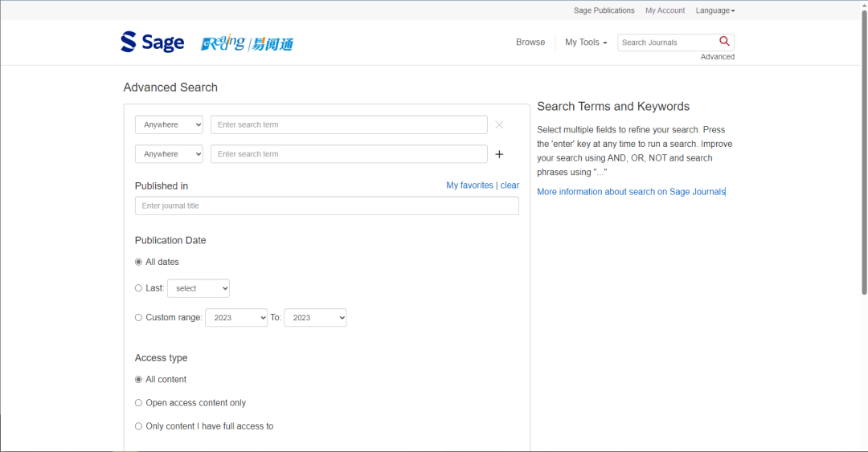This screenshot has height=452, width=868.
Task: Click the first Enter search term field
Action: [x=349, y=124]
